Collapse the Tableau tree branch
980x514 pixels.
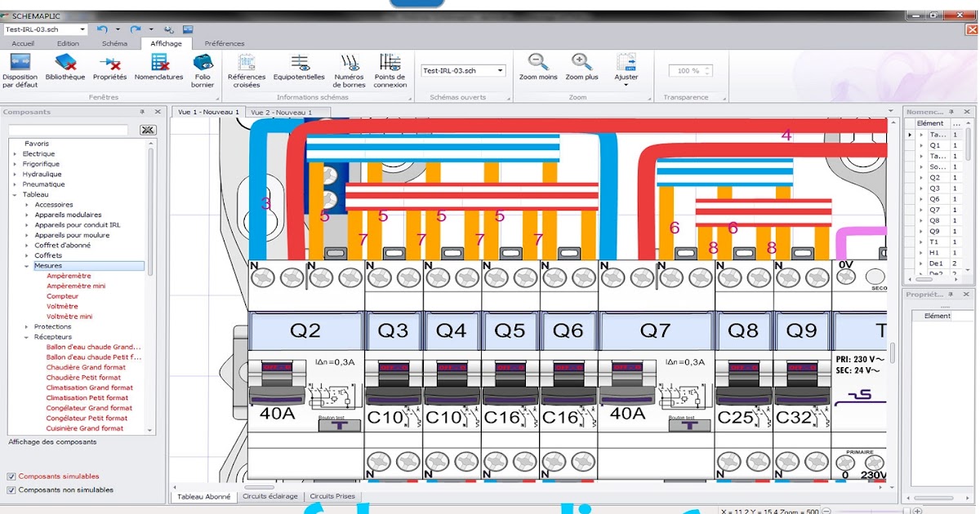click(x=16, y=194)
